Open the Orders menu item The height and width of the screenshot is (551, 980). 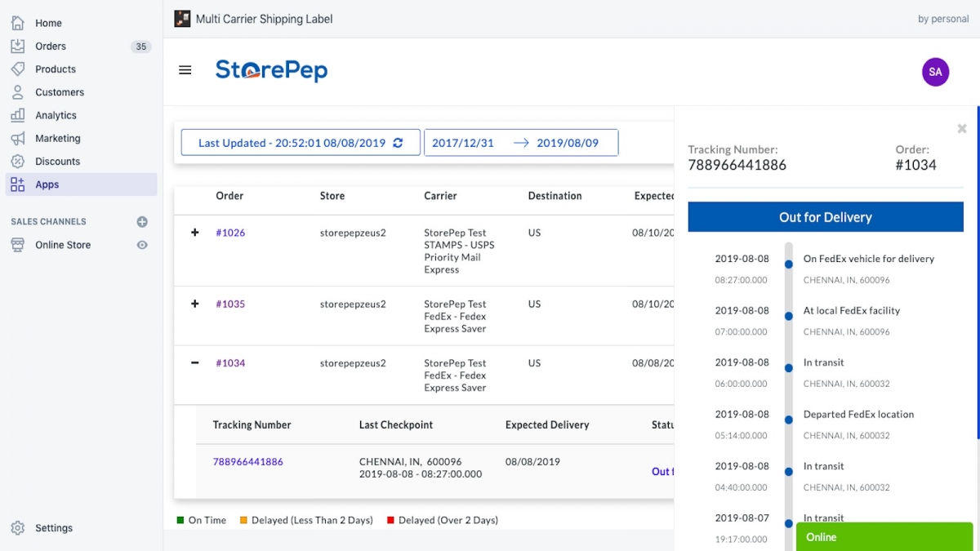[x=51, y=47]
